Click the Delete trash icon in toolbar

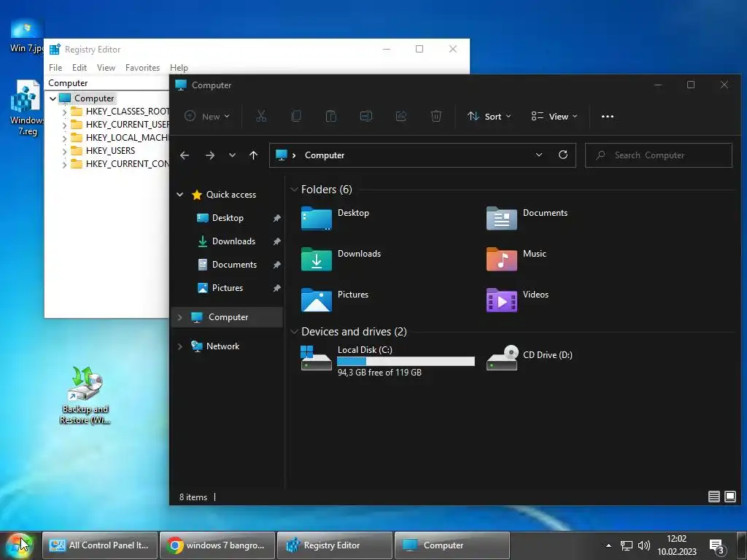pos(436,116)
